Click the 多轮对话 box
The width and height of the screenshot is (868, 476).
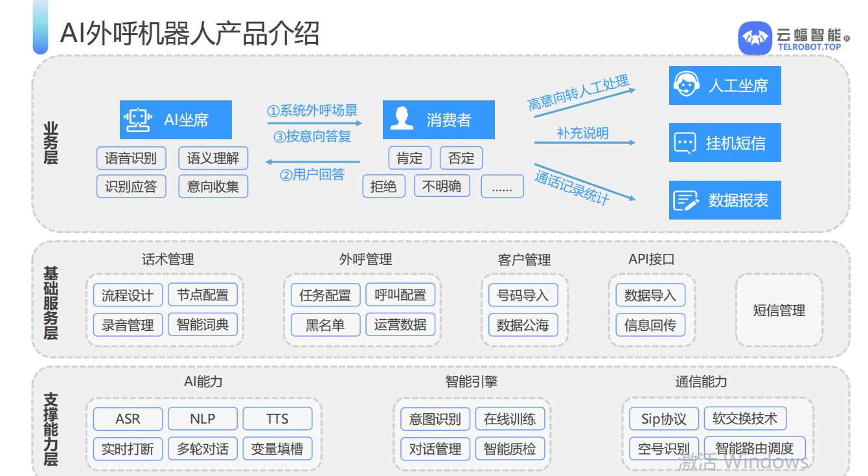[203, 448]
